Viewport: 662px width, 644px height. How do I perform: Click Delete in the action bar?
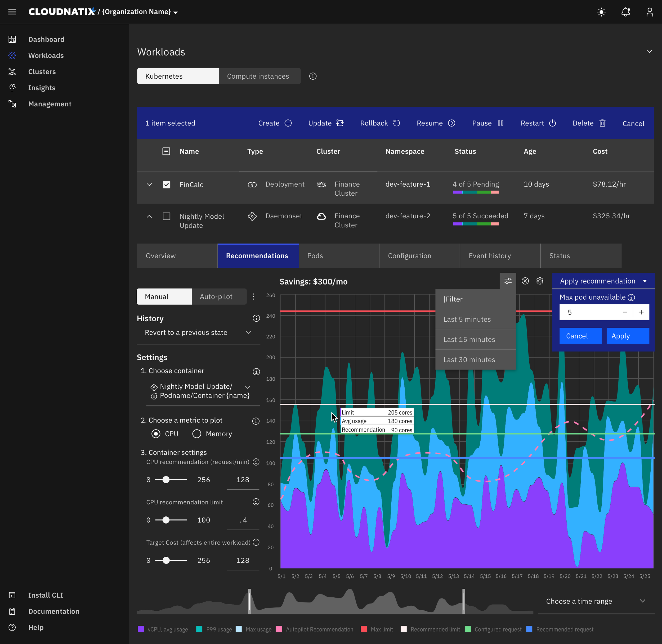[589, 123]
